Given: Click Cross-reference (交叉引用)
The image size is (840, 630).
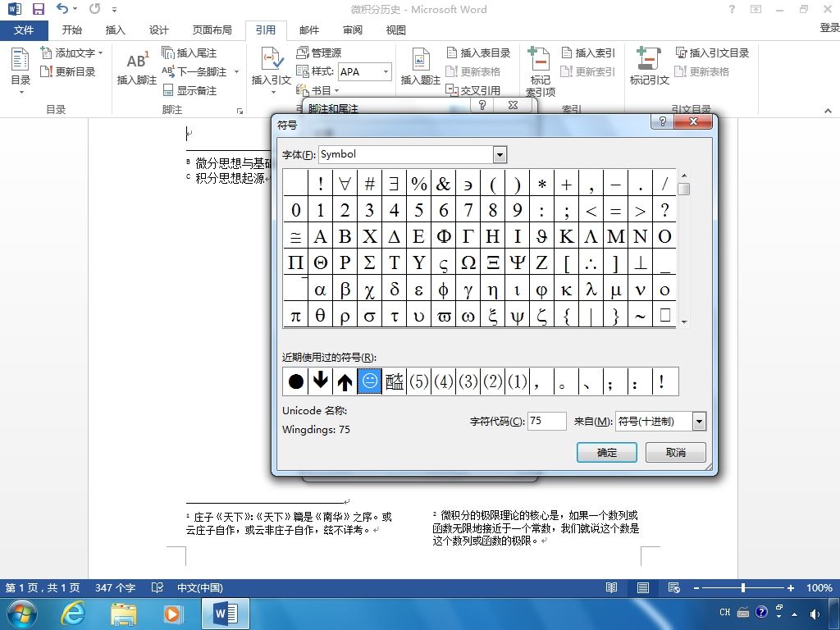Looking at the screenshot, I should pyautogui.click(x=473, y=90).
